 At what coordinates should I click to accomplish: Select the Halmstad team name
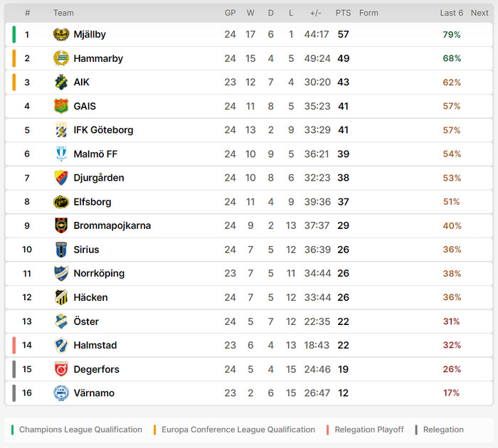95,345
